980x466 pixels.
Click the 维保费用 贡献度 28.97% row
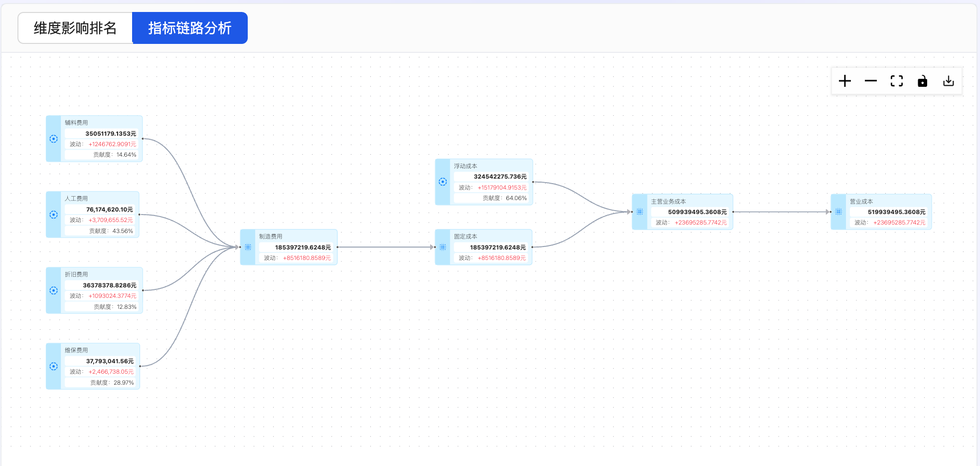(x=112, y=383)
